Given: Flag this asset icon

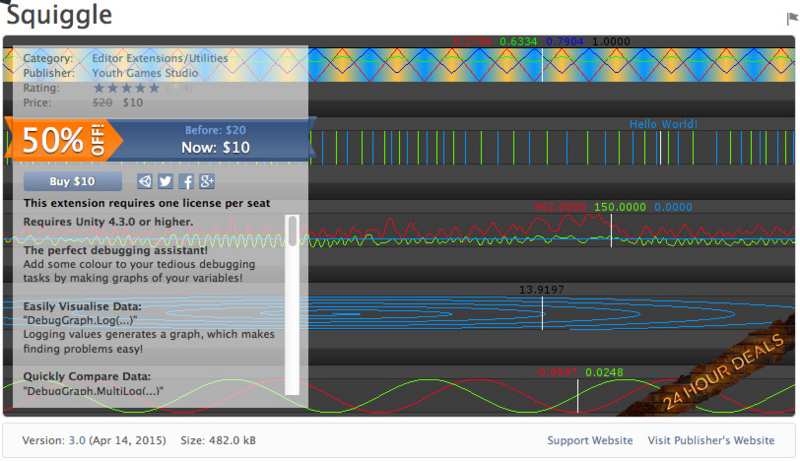Looking at the screenshot, I should 792,19.
